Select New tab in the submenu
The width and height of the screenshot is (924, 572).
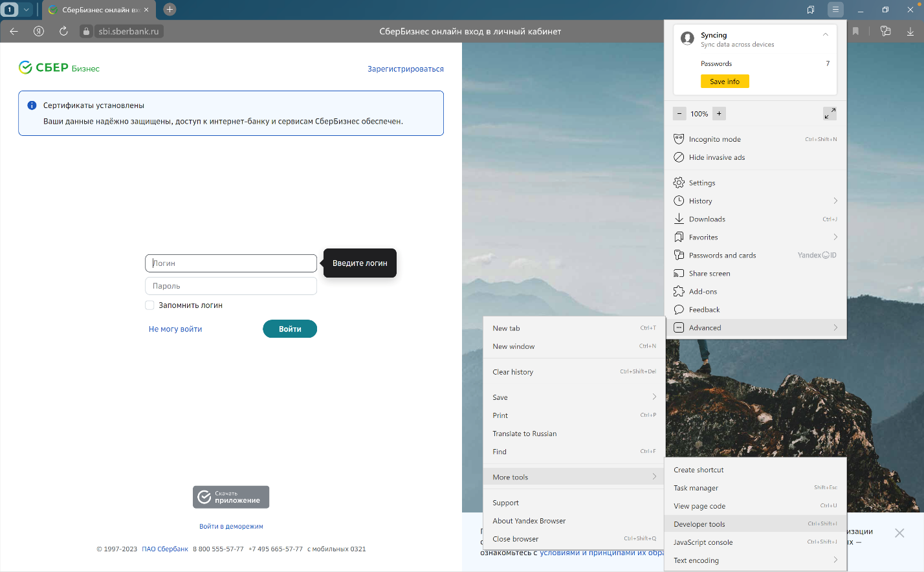pos(574,329)
